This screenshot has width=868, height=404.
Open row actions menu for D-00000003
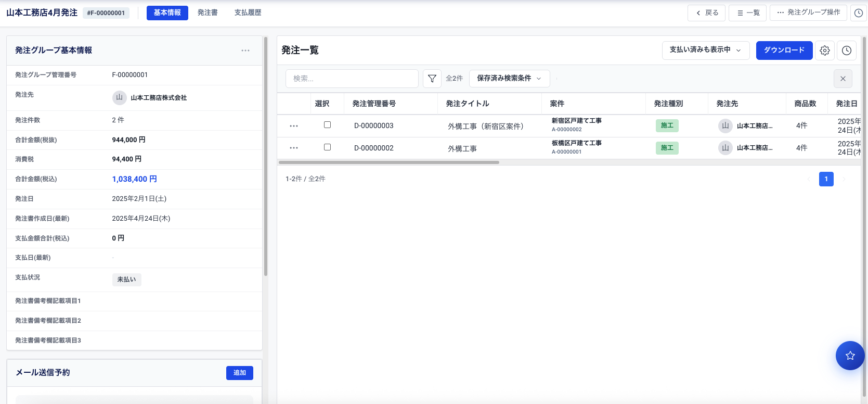pyautogui.click(x=294, y=126)
